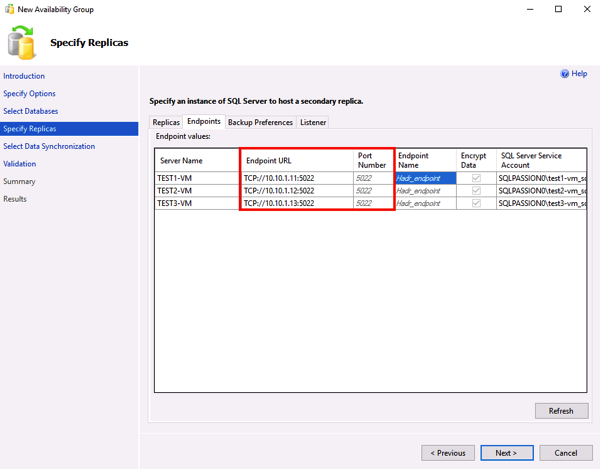
Task: Open the Specify Options wizard page
Action: point(29,94)
